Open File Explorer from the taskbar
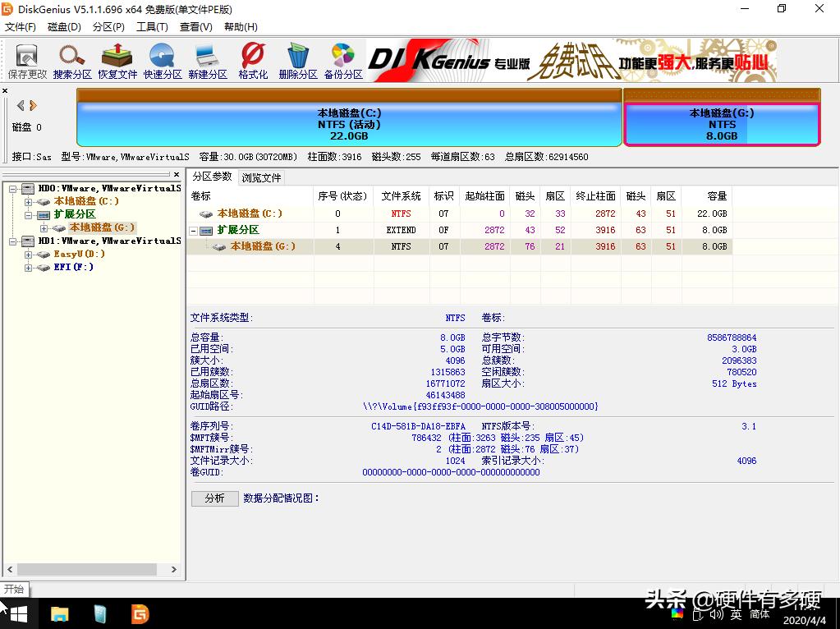The image size is (840, 629). click(59, 613)
